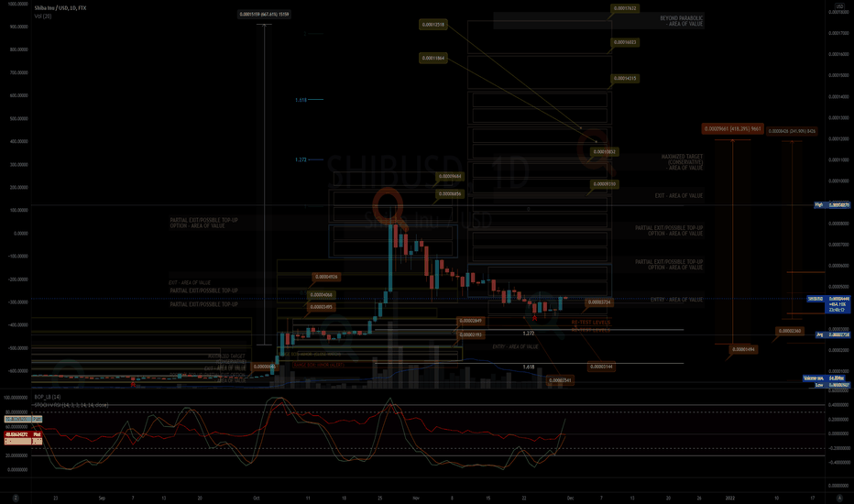Viewport: 854px width, 504px height.
Task: Click the 0.00009684 price callout
Action: point(450,176)
